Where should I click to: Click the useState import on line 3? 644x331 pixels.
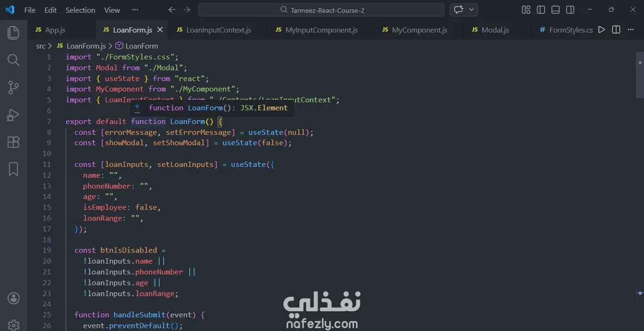pos(122,78)
